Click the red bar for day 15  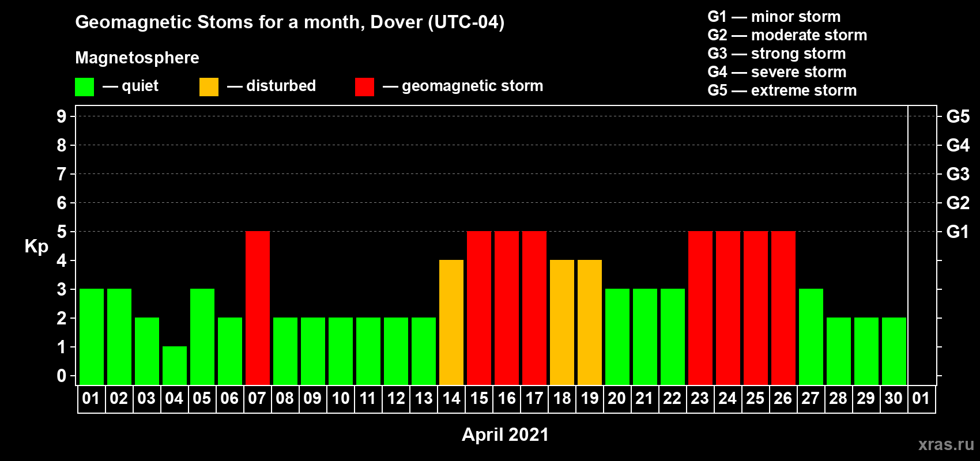tap(479, 308)
